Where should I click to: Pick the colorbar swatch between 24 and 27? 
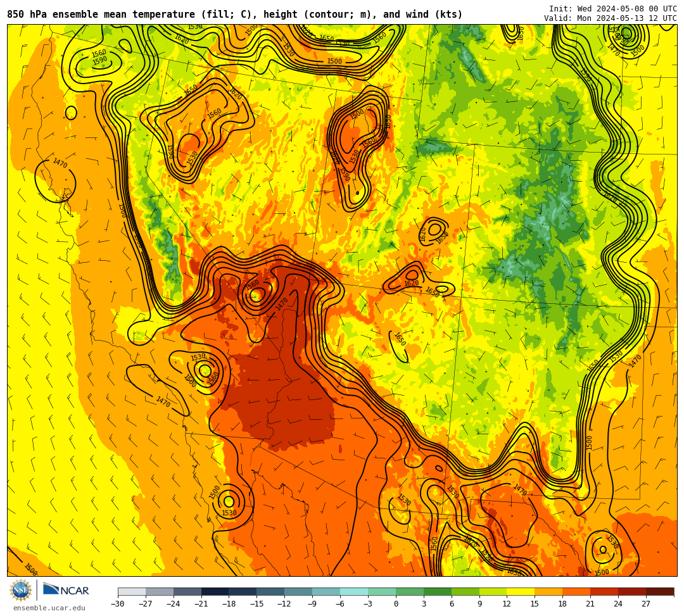click(633, 591)
